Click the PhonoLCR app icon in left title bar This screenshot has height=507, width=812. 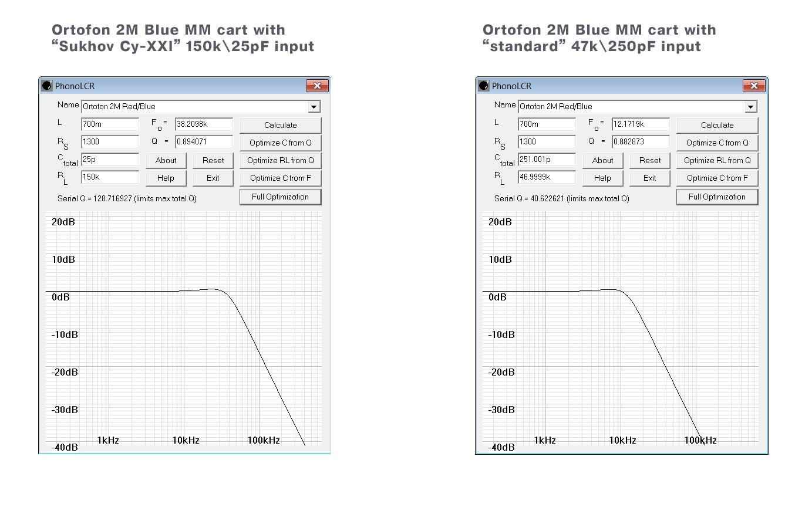(47, 86)
